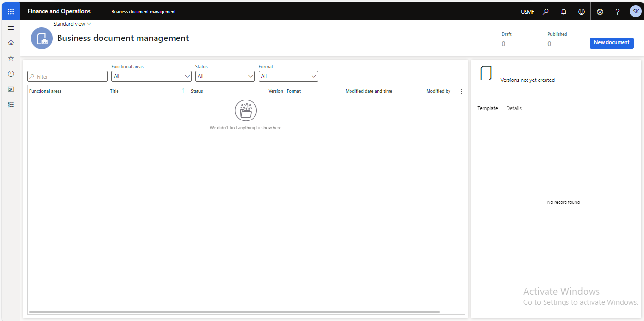Screen dimensions: 644x321
Task: Click the New document button
Action: click(x=611, y=43)
